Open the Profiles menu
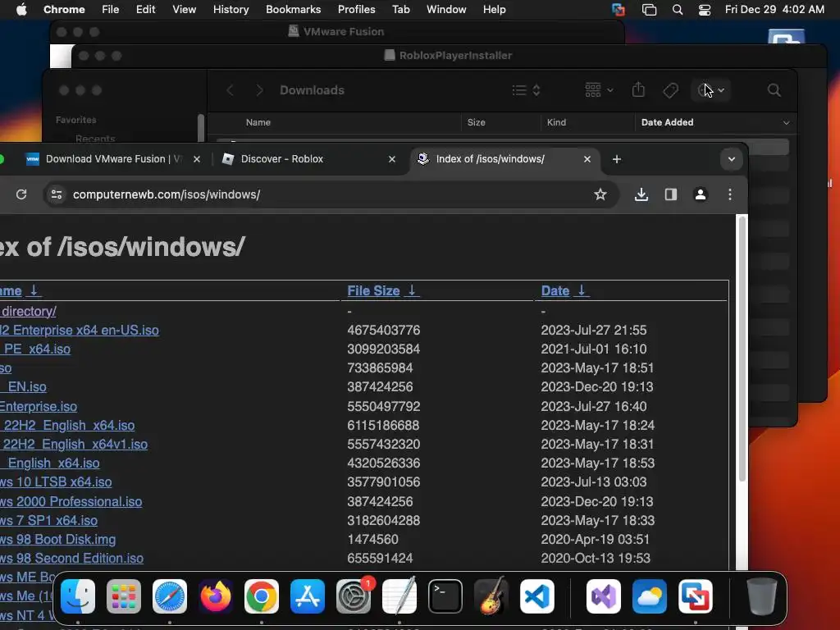This screenshot has width=840, height=630. (x=356, y=10)
